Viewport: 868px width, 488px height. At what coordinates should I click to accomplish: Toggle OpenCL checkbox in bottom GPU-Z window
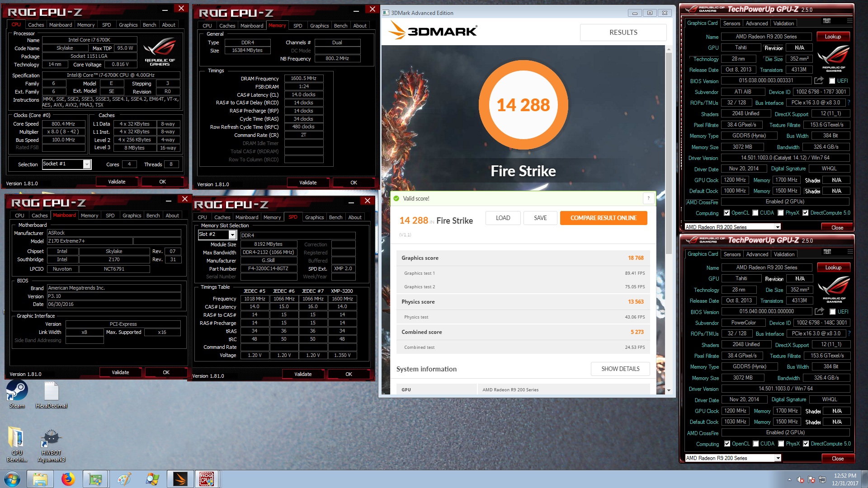tap(727, 444)
